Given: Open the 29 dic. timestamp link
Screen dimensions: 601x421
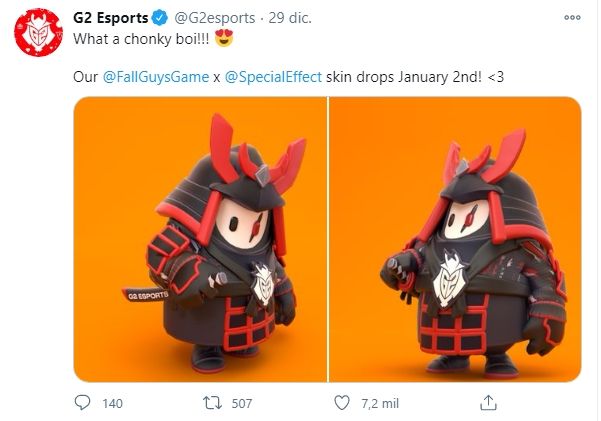Looking at the screenshot, I should [290, 18].
